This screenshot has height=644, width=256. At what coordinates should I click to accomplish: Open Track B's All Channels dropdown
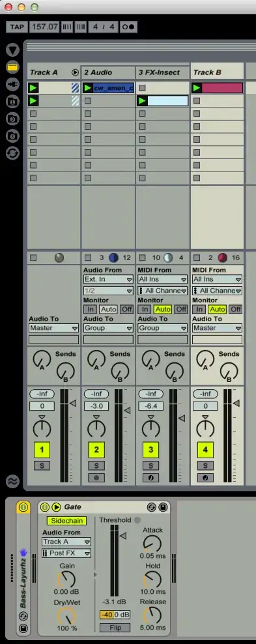(x=217, y=291)
